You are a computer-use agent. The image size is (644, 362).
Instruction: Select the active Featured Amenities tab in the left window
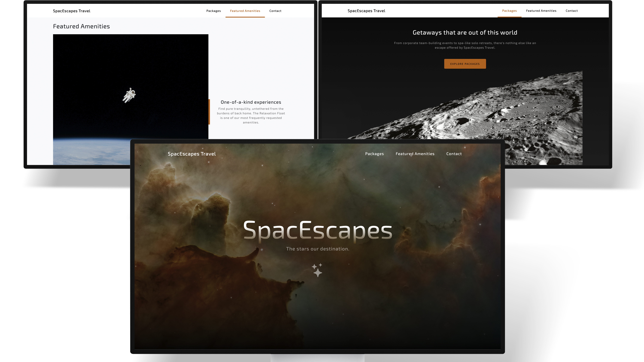[245, 11]
